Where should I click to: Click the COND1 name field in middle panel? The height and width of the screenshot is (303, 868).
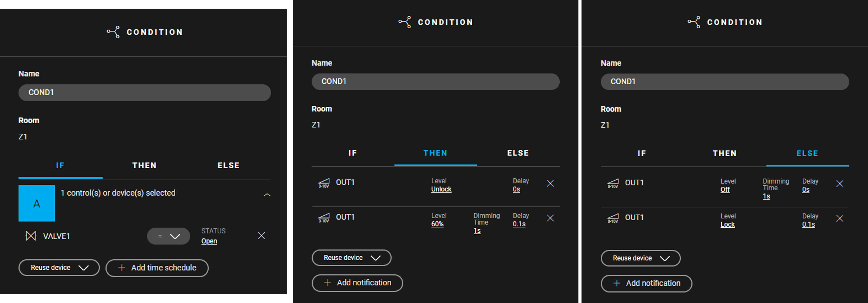pos(435,82)
